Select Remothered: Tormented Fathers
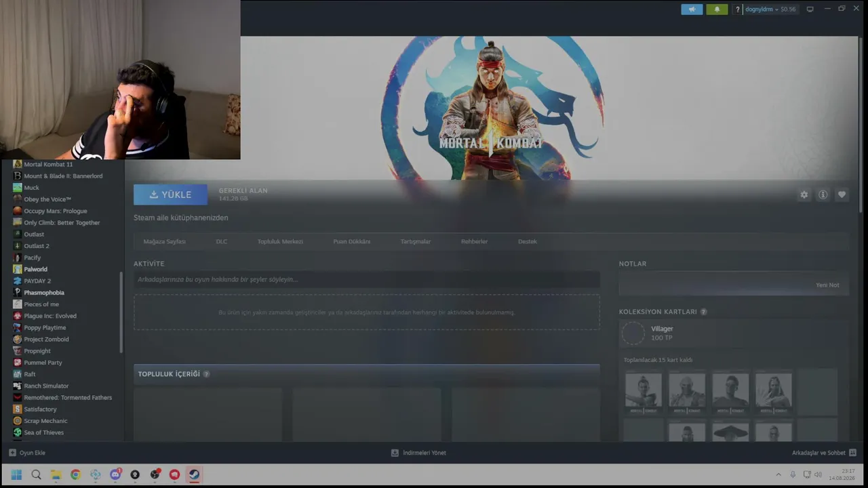868x488 pixels. click(x=68, y=398)
